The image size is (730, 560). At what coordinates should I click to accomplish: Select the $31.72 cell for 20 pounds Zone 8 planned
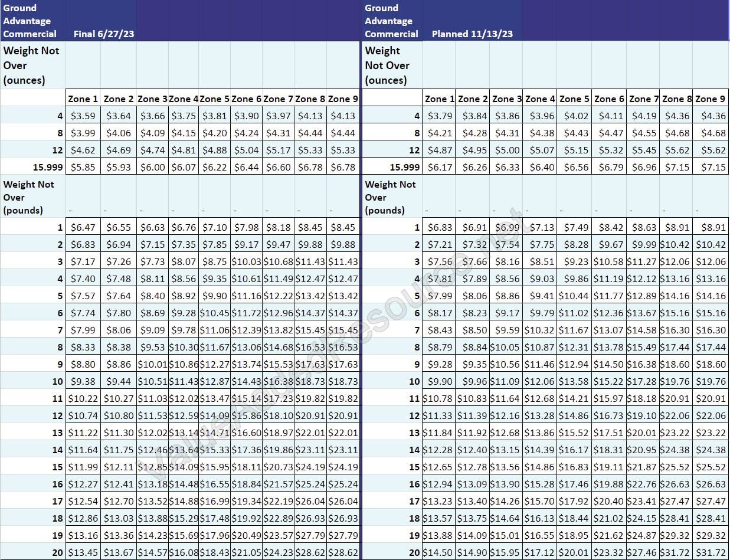[676, 552]
